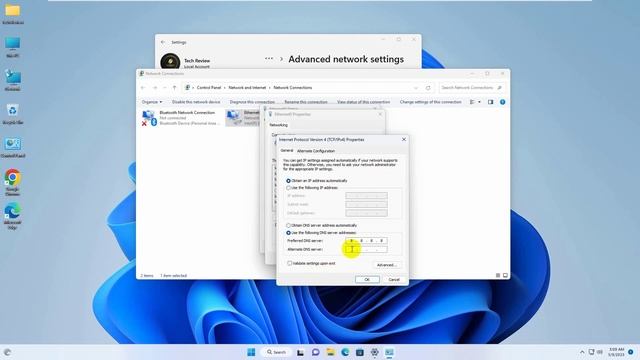The width and height of the screenshot is (640, 360).
Task: Switch to Alternate Configuration tab
Action: [316, 151]
